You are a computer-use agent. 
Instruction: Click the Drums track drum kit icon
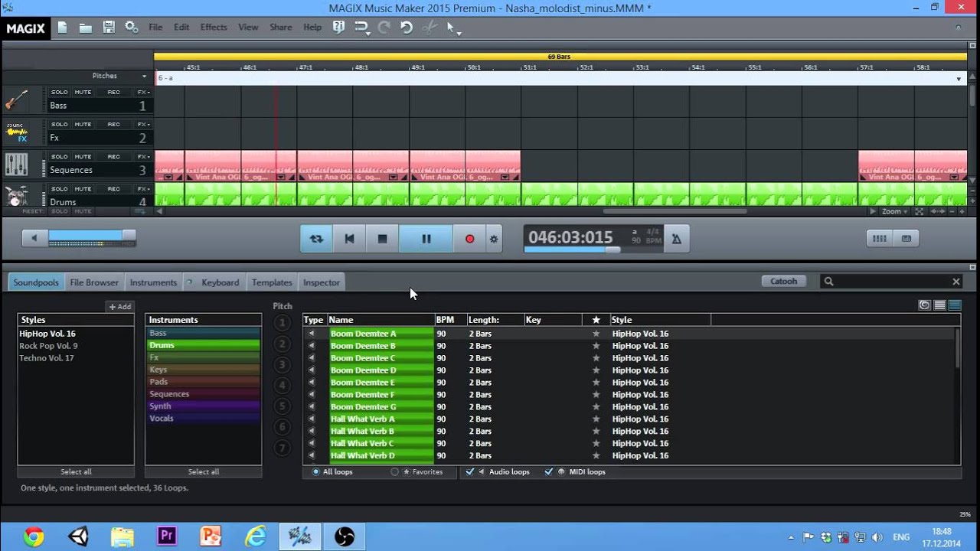click(x=16, y=197)
